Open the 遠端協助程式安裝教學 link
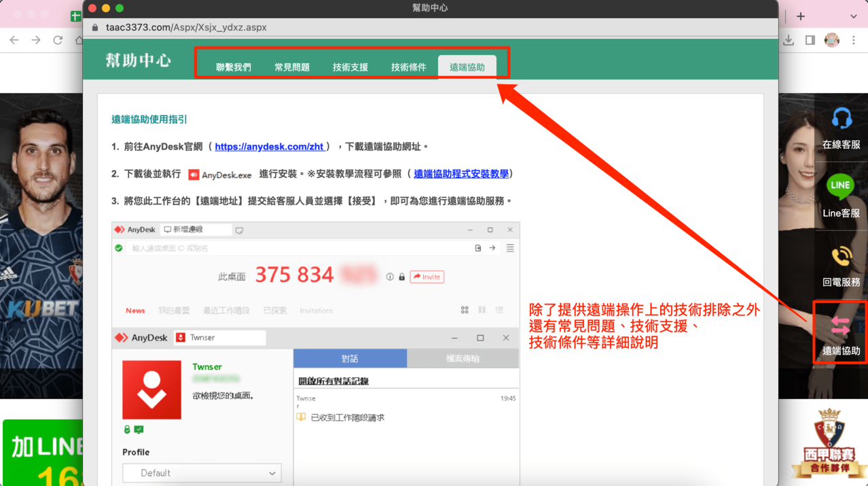868x486 pixels. pos(460,174)
